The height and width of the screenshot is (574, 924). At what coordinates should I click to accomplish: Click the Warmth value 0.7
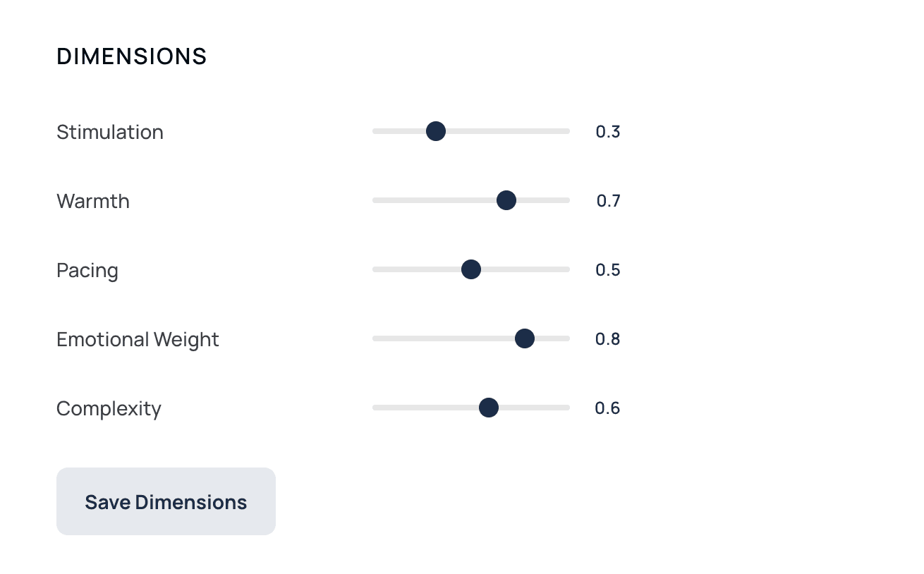point(608,201)
